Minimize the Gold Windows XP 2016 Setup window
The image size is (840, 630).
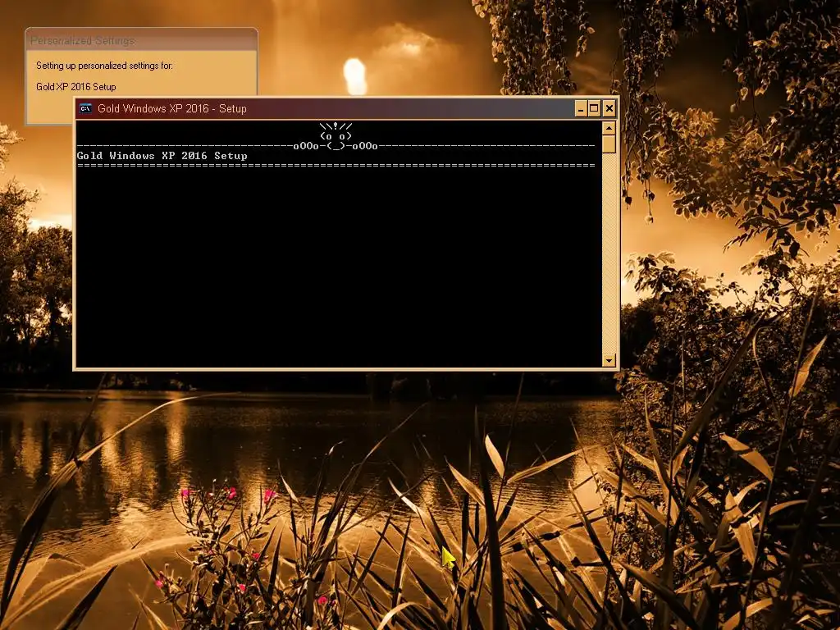[x=581, y=109]
